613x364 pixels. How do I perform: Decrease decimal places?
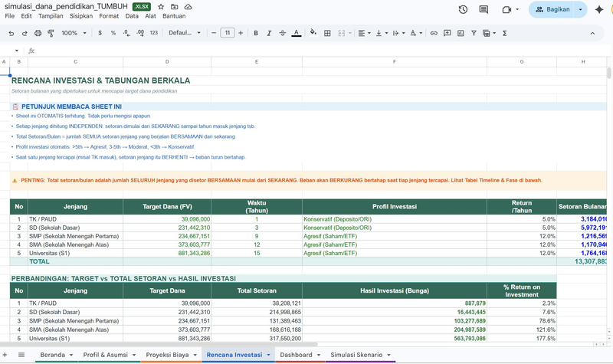(x=126, y=33)
